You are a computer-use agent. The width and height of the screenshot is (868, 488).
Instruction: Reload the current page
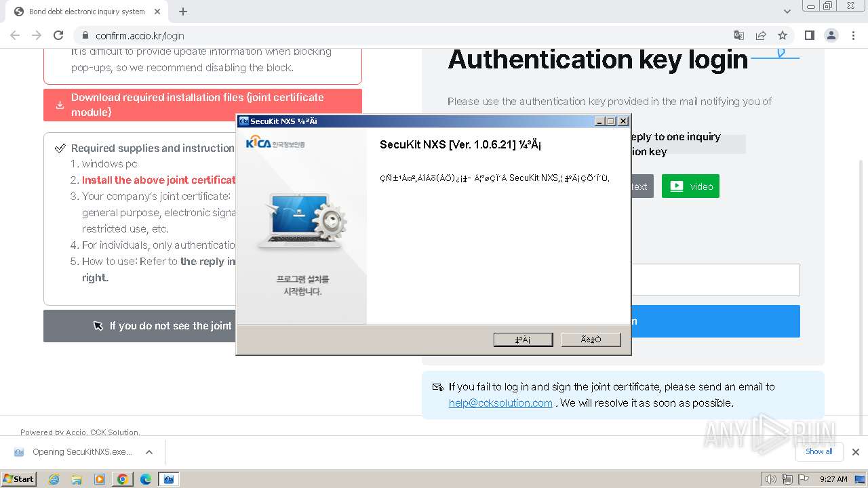[58, 35]
